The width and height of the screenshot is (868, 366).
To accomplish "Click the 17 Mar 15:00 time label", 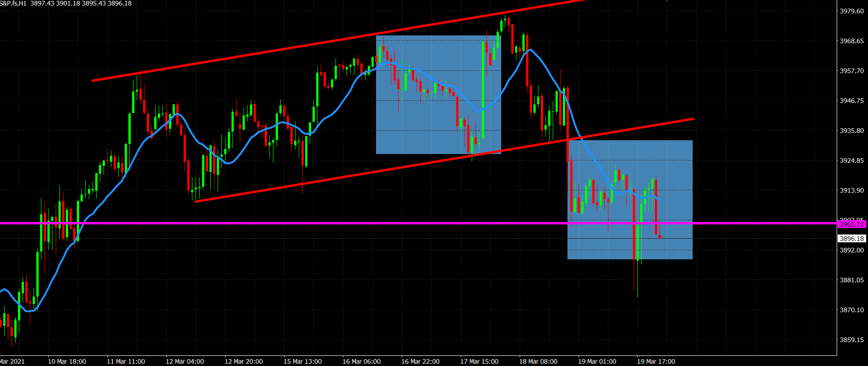I will (479, 361).
